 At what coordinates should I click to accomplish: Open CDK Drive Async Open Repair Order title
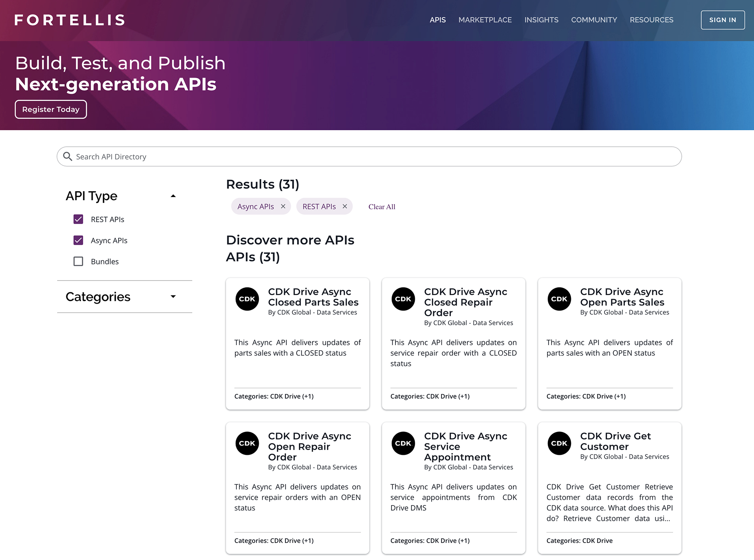(309, 447)
